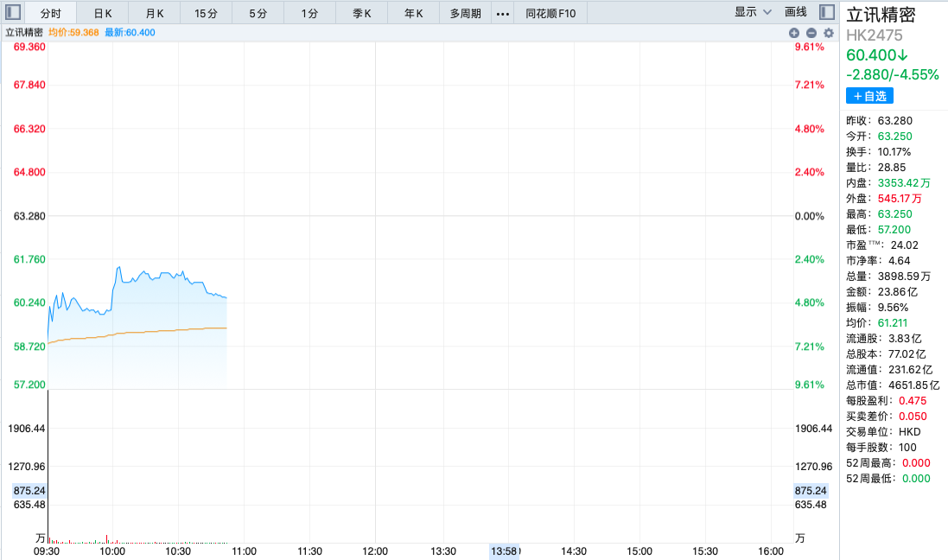Click the 63.280 baseline price axis label

tap(29, 217)
